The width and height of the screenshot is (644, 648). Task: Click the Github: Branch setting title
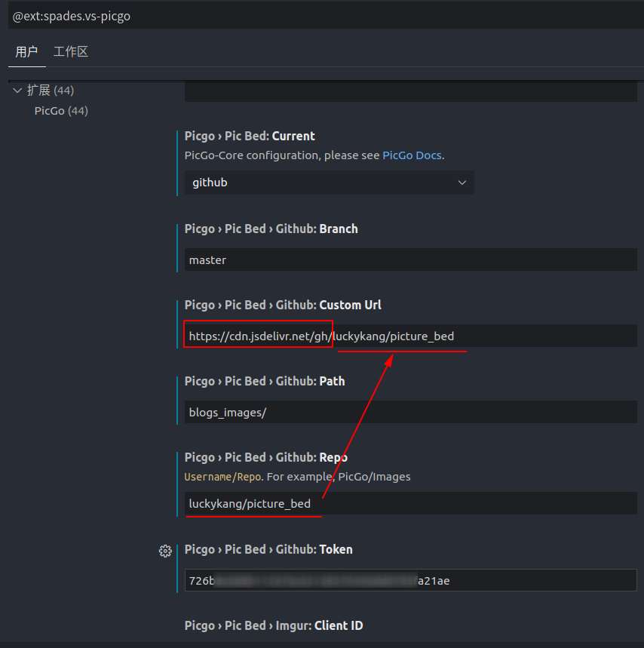click(x=271, y=229)
